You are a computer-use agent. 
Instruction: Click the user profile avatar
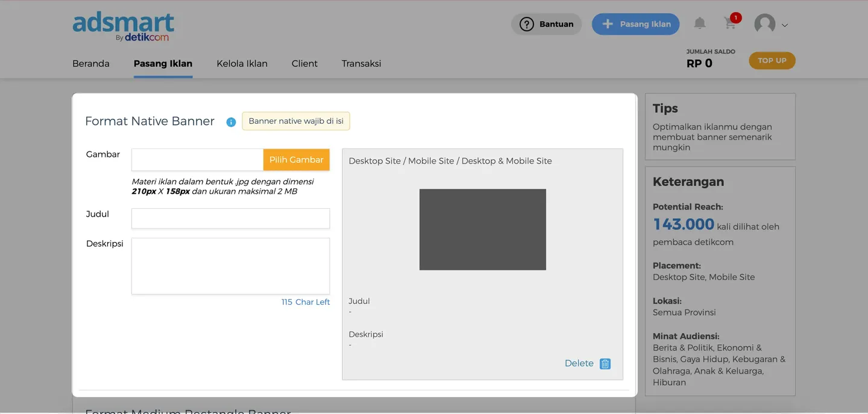[x=764, y=24]
